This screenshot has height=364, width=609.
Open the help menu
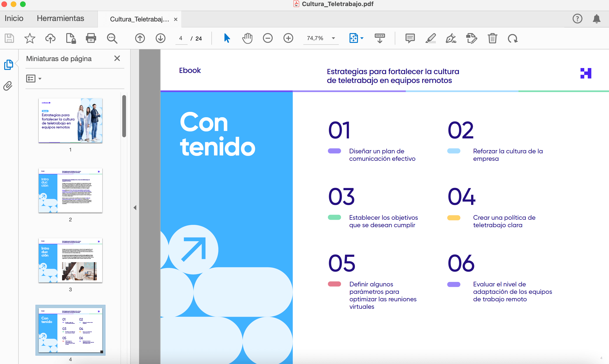tap(577, 18)
